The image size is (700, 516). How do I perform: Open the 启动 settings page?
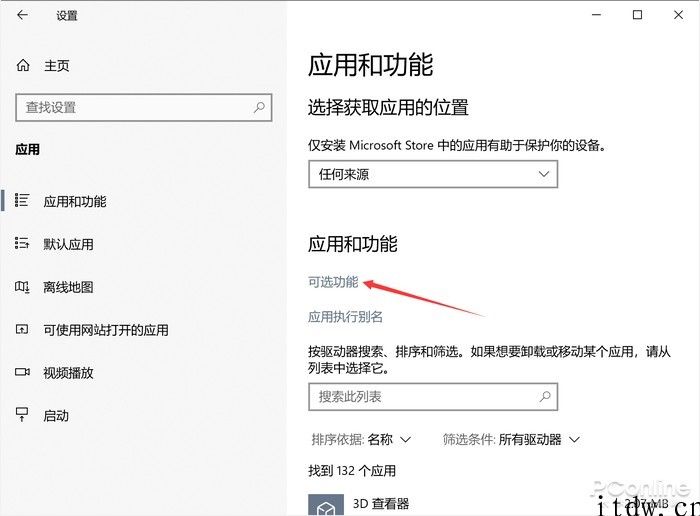(56, 416)
